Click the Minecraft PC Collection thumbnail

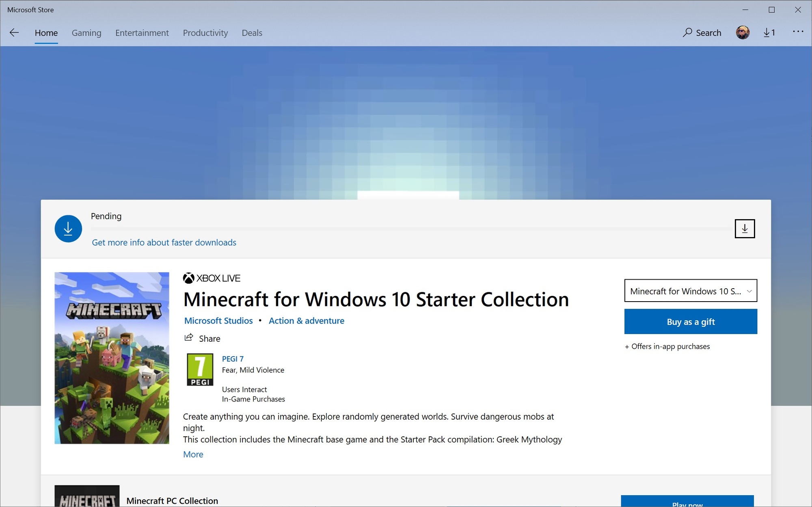click(x=87, y=496)
